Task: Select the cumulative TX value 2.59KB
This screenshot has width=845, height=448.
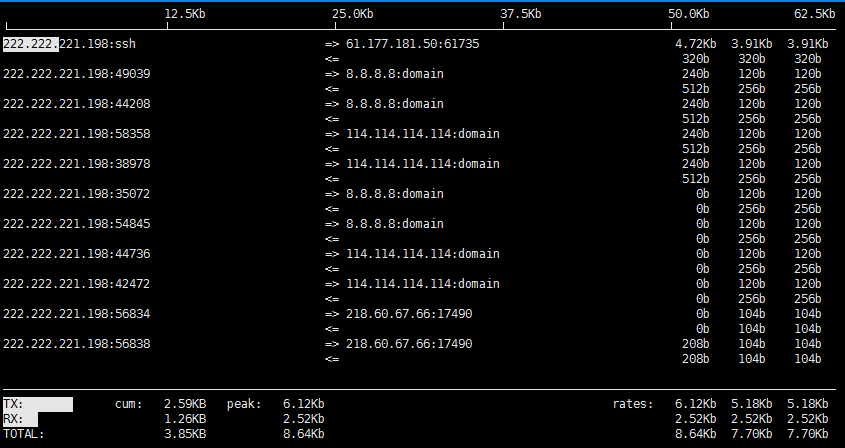Action: click(x=185, y=404)
